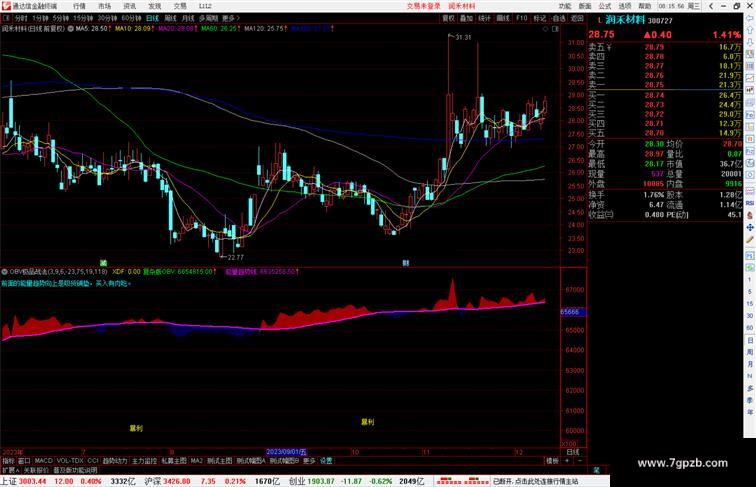Click the 指标 indicator tab
The image size is (756, 487).
click(x=8, y=460)
